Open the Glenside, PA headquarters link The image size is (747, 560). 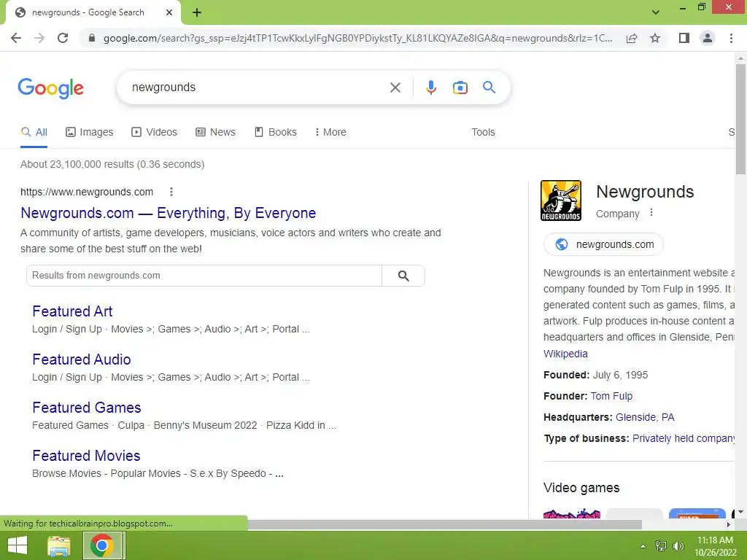645,417
